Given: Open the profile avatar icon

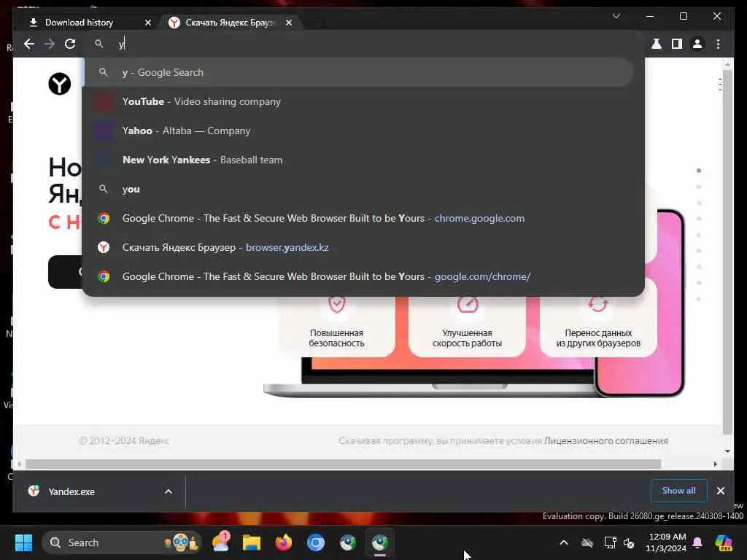Looking at the screenshot, I should (x=697, y=44).
